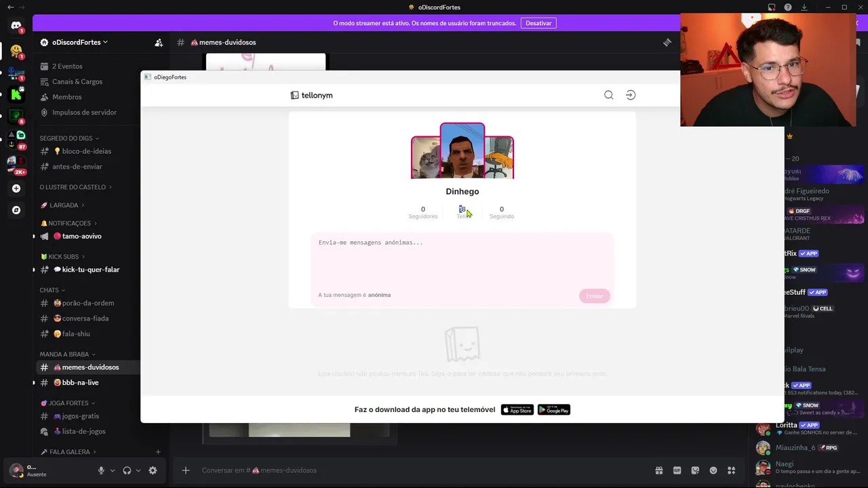Screen dimensions: 868x488
Task: Open the green K server icon
Action: (x=16, y=96)
